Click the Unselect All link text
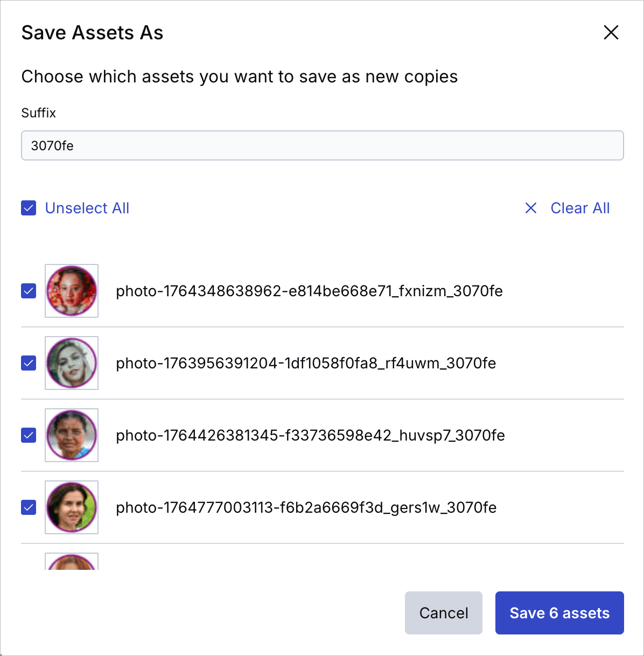The image size is (644, 656). [87, 208]
